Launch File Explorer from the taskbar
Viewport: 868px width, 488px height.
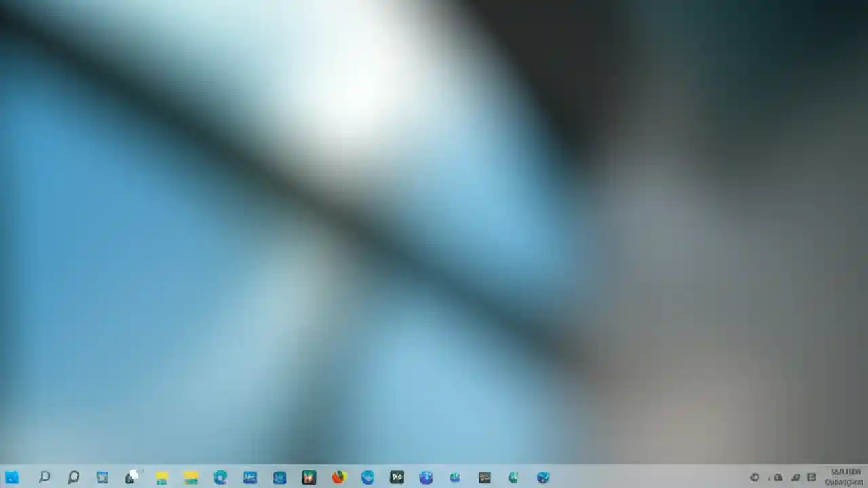click(161, 477)
